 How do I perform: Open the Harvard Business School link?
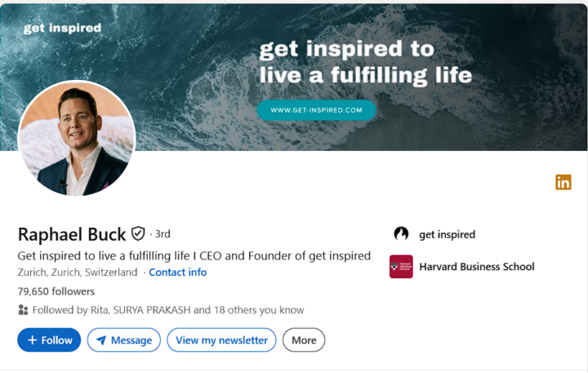coord(477,267)
